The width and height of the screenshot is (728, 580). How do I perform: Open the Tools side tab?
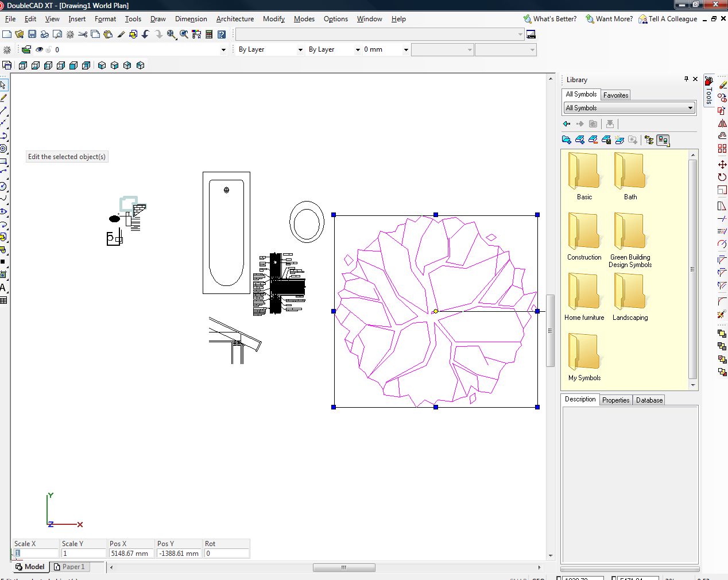point(709,91)
